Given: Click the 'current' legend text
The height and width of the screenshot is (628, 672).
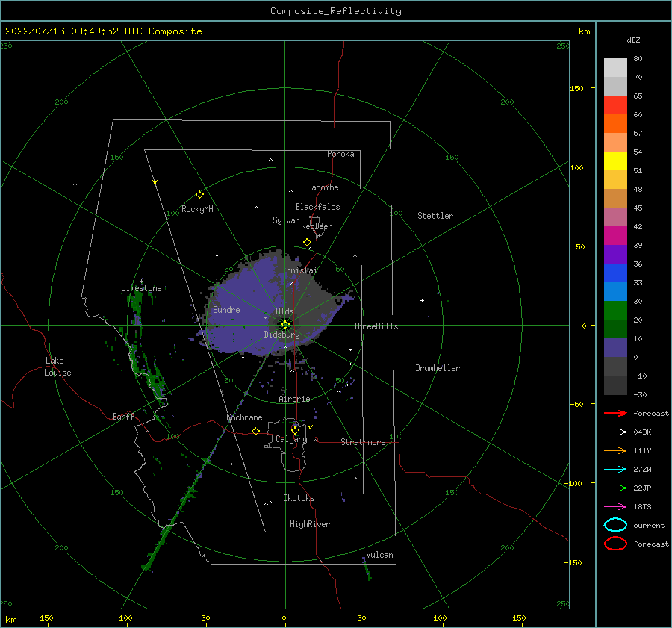Looking at the screenshot, I should (649, 525).
